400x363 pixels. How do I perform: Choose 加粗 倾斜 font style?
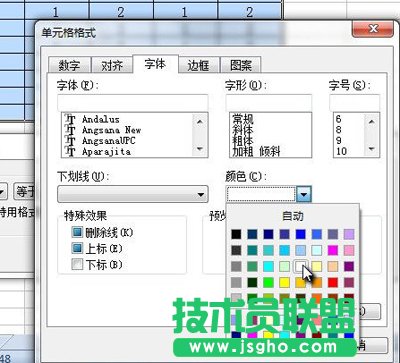[256, 152]
